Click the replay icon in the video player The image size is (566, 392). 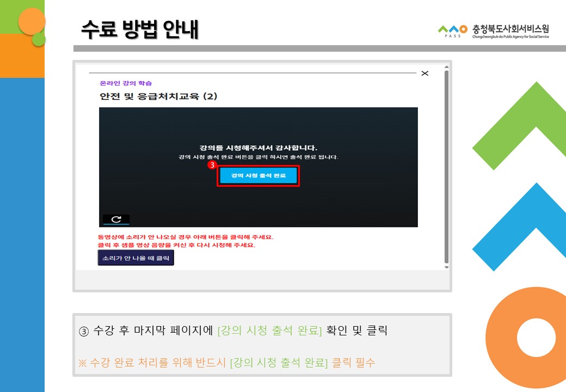116,219
